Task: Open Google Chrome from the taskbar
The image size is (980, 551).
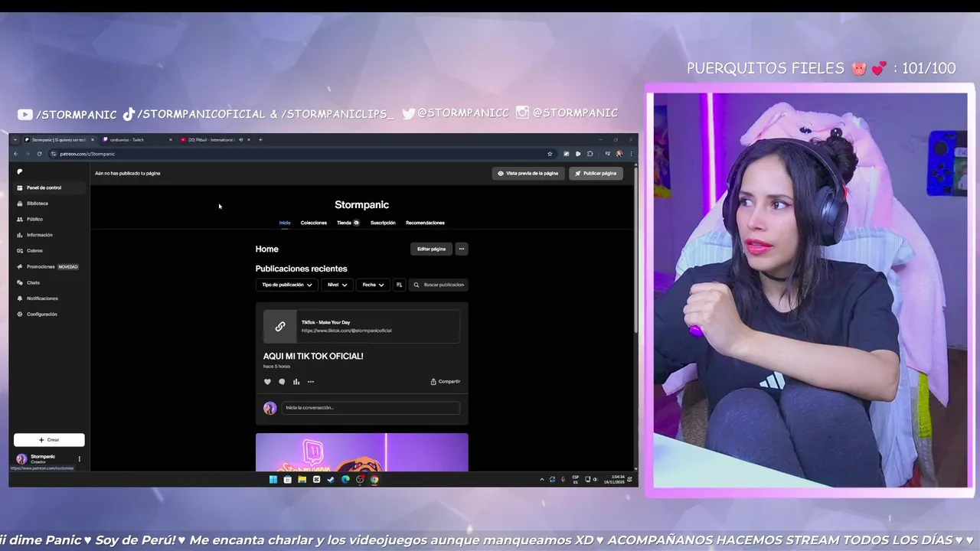Action: (x=374, y=480)
